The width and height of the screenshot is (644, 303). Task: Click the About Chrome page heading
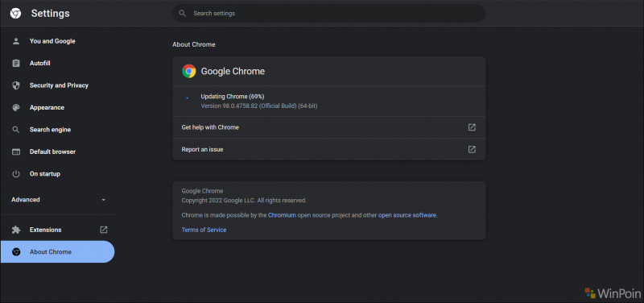194,44
